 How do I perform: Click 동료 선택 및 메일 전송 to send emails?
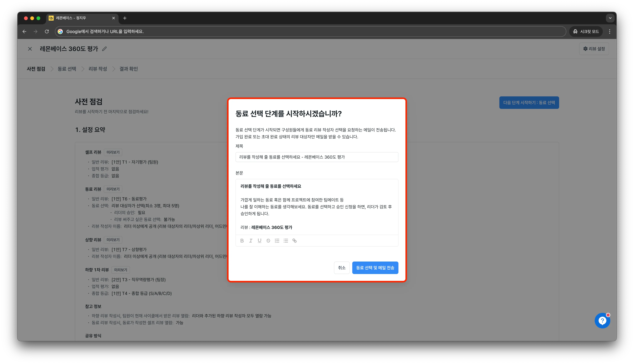point(375,267)
